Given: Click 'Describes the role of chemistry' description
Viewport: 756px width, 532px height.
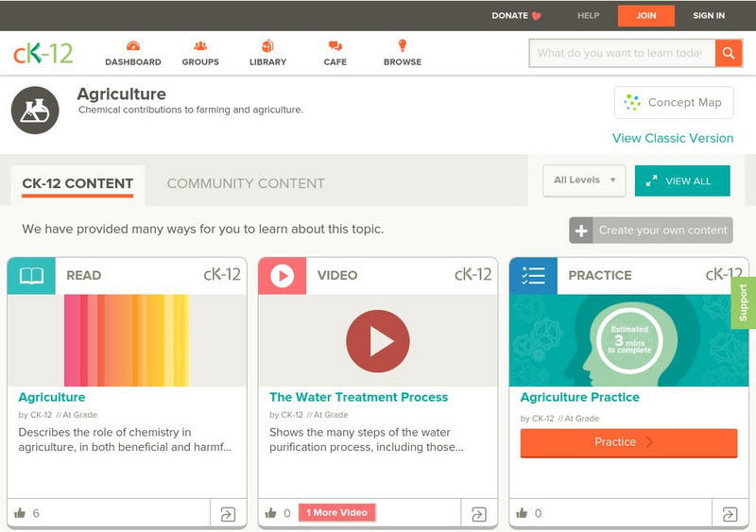Looking at the screenshot, I should [x=125, y=440].
